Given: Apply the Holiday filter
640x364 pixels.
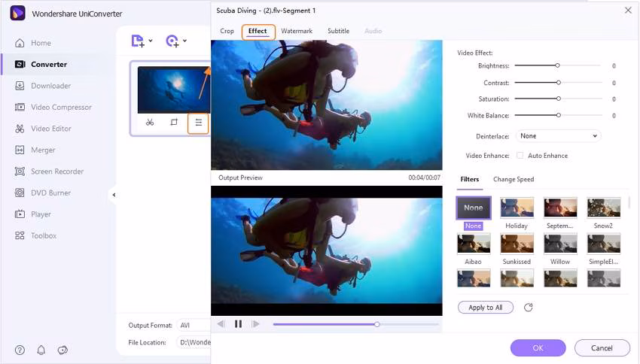Looking at the screenshot, I should click(x=517, y=208).
